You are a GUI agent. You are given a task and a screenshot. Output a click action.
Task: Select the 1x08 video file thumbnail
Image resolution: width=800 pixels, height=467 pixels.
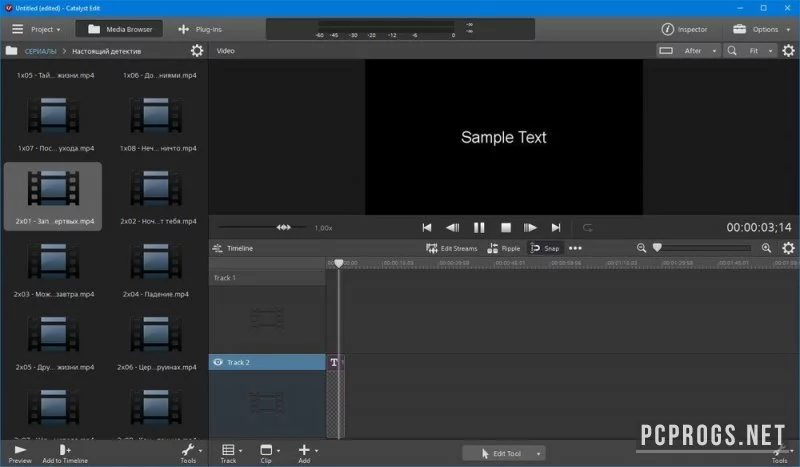156,115
